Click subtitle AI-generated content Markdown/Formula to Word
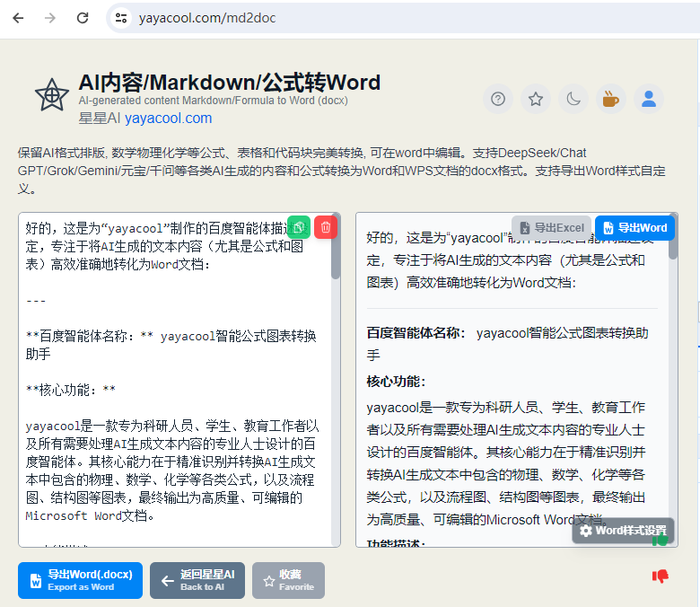 213,100
